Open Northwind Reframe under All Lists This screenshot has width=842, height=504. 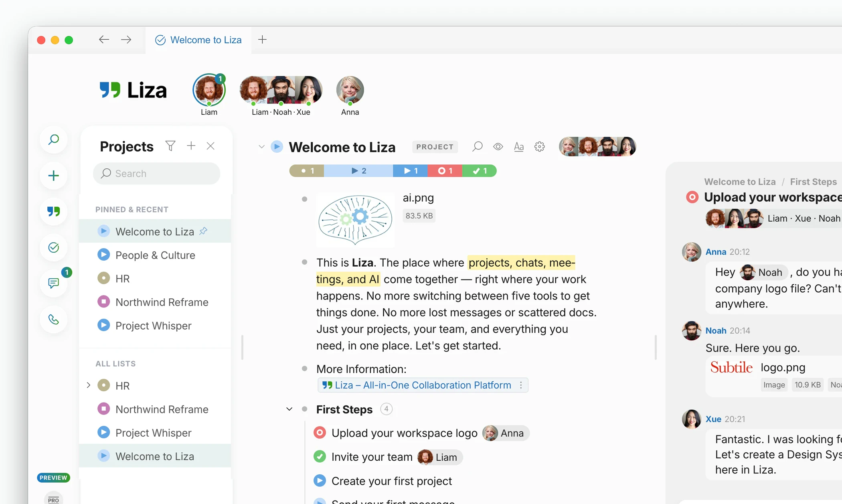[155, 409]
